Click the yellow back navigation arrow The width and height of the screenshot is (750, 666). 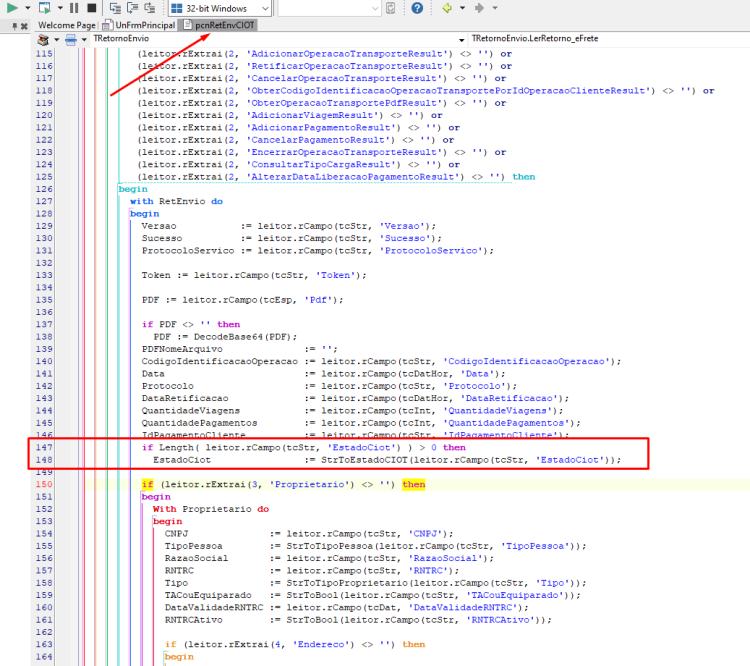(447, 8)
